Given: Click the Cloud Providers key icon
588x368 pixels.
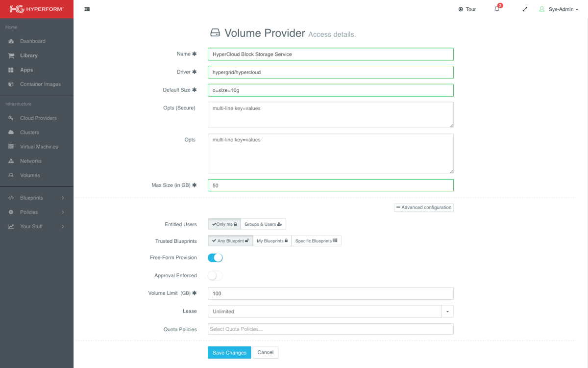Looking at the screenshot, I should tap(11, 118).
